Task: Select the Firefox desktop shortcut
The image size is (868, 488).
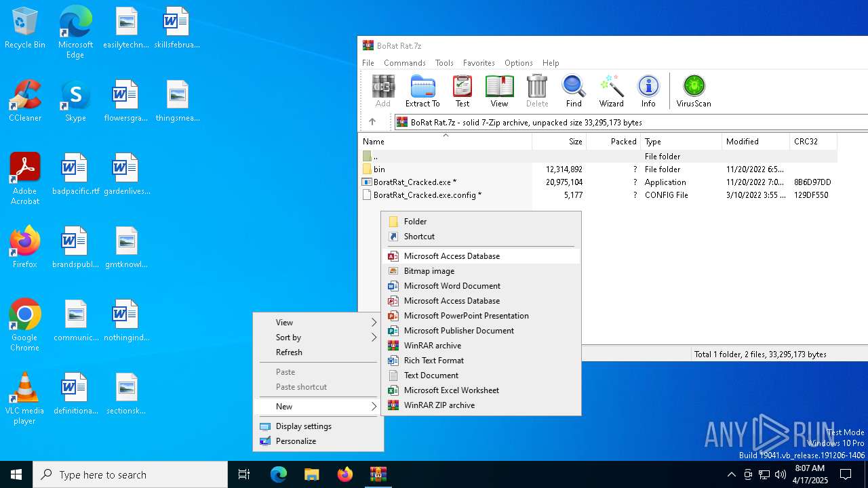Action: tap(25, 248)
